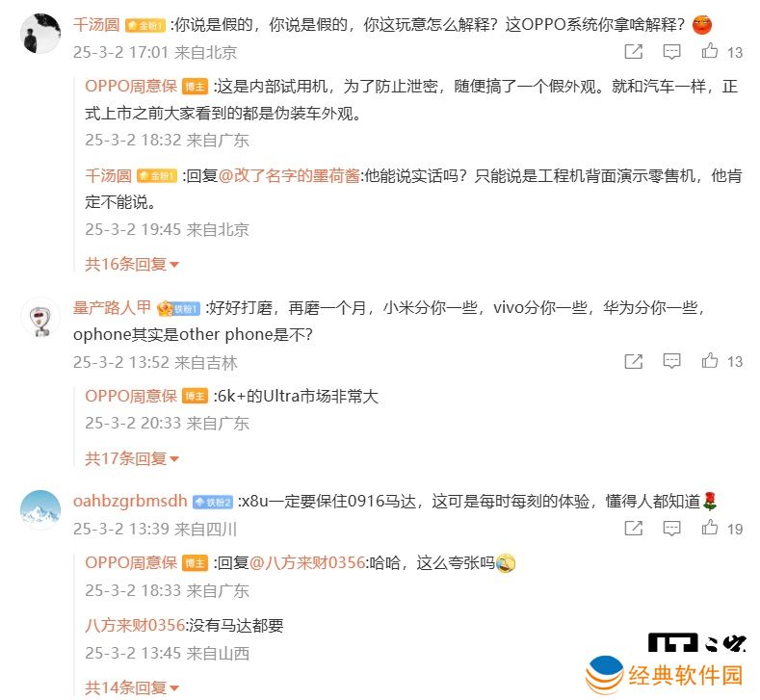Open 量产路人甲's avatar image
The image size is (760, 700).
tap(40, 318)
